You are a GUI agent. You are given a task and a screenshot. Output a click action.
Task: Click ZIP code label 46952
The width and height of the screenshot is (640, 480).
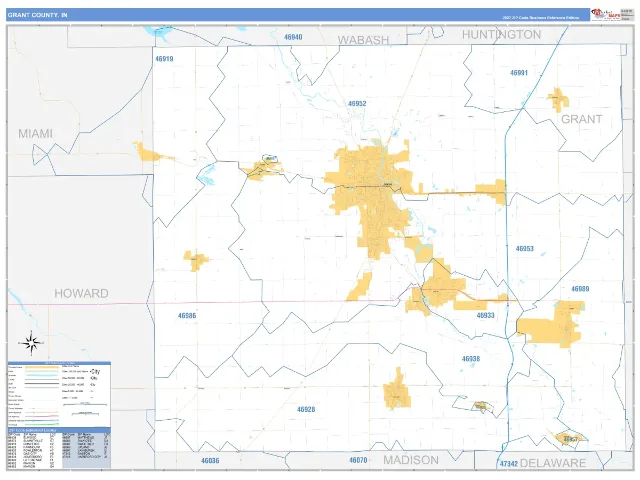point(357,104)
